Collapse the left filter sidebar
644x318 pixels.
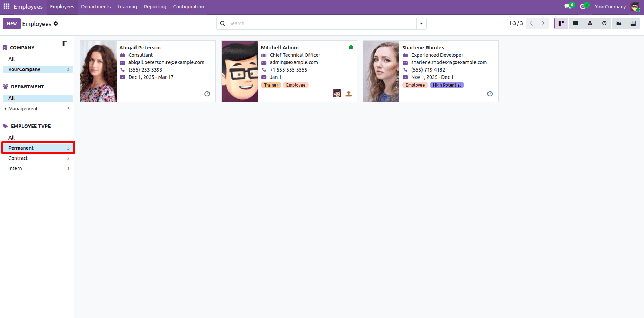click(x=65, y=43)
